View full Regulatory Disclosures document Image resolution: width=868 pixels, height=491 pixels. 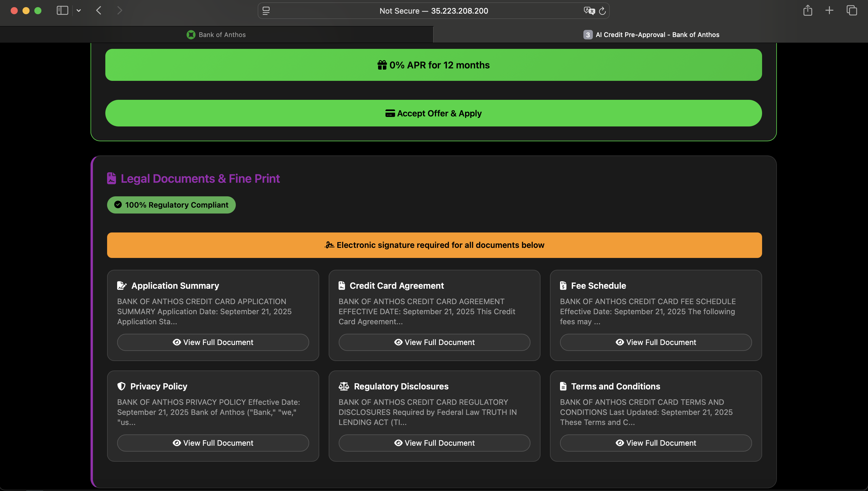[434, 443]
